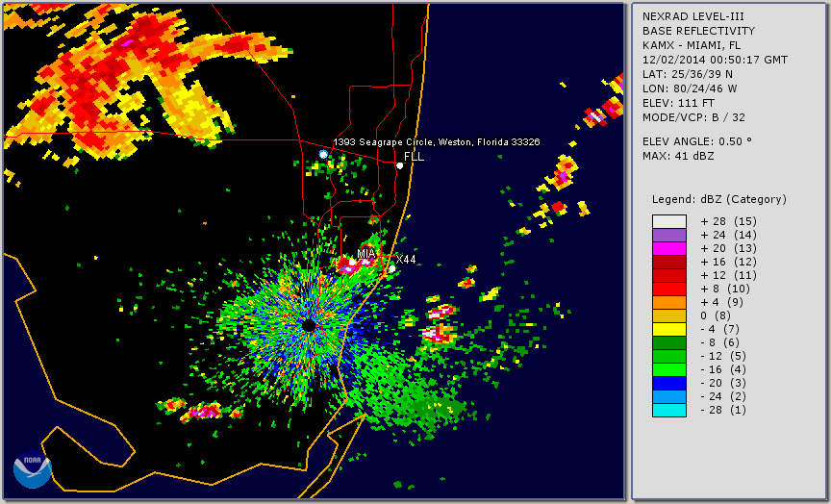831x504 pixels.
Task: Pick the dark green -8 (6) legend swatch
Action: [x=669, y=342]
